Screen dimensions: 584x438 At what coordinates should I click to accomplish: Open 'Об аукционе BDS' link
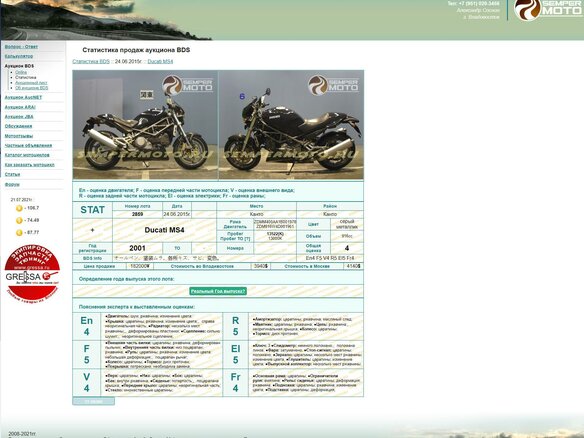(x=32, y=88)
